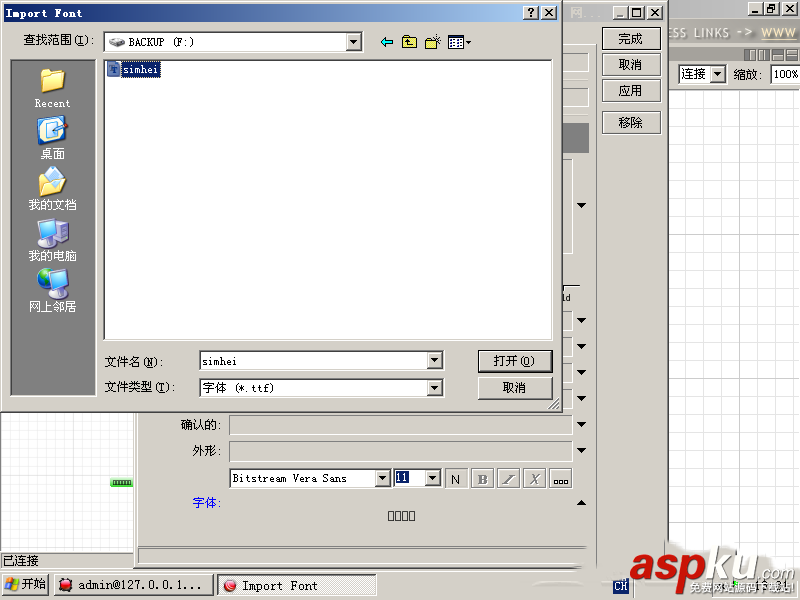Image resolution: width=800 pixels, height=600 pixels.
Task: Click the help question mark button
Action: click(531, 13)
